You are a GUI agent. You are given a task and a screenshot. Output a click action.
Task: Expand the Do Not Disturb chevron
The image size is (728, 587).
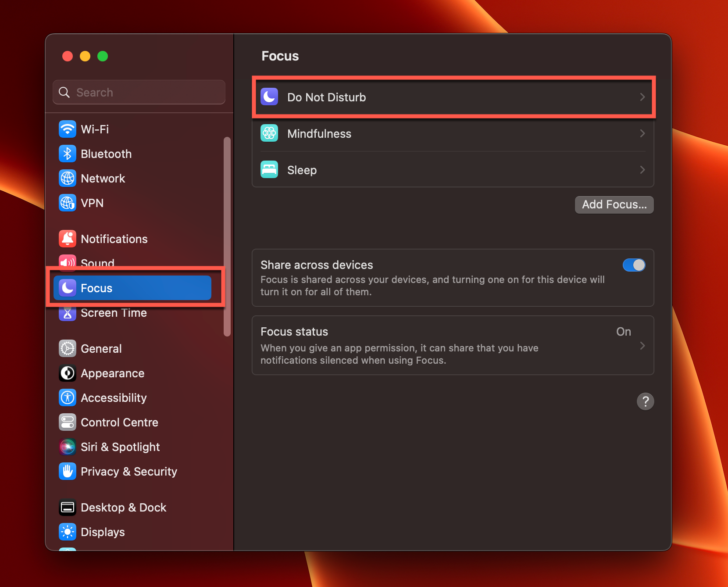coord(642,97)
